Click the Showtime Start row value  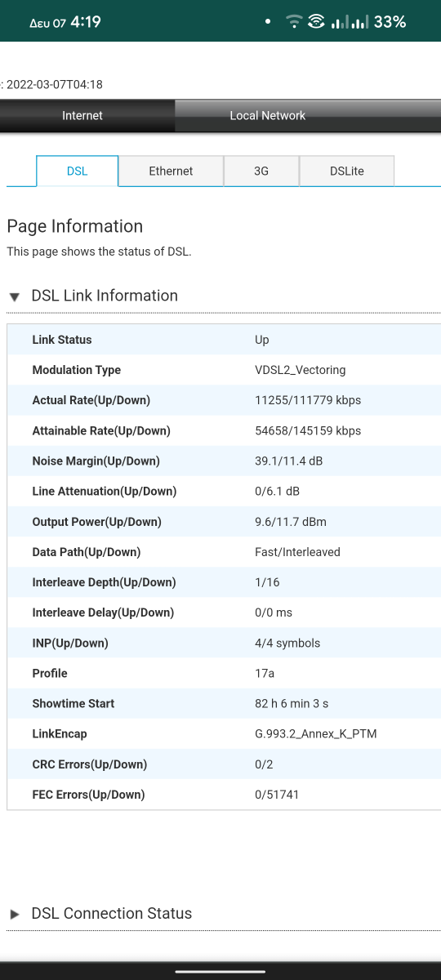pyautogui.click(x=292, y=703)
